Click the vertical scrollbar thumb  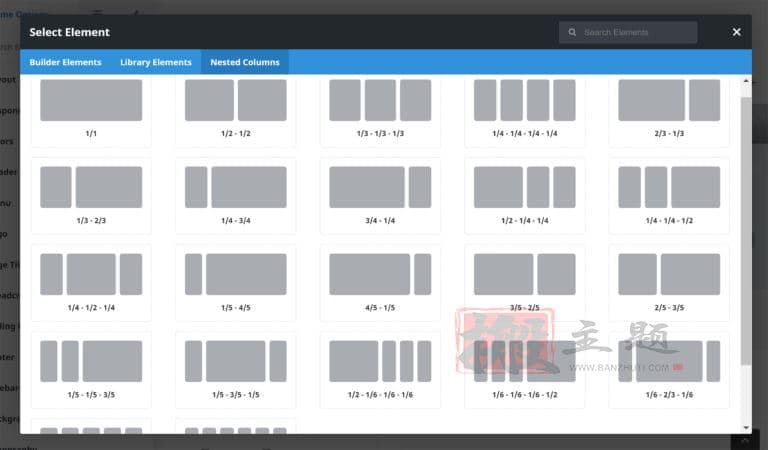(x=746, y=231)
